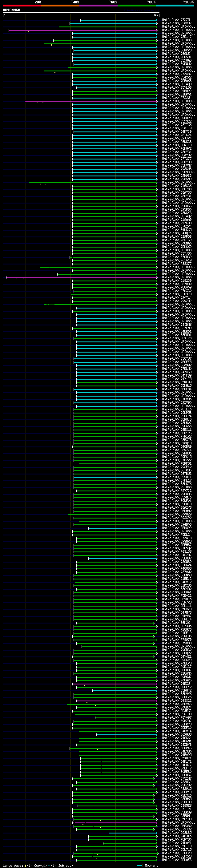Viewport: 197px width, 868px height.
Task: Select the UniRef100_Q66S91 hit label
Action: [176, 57]
